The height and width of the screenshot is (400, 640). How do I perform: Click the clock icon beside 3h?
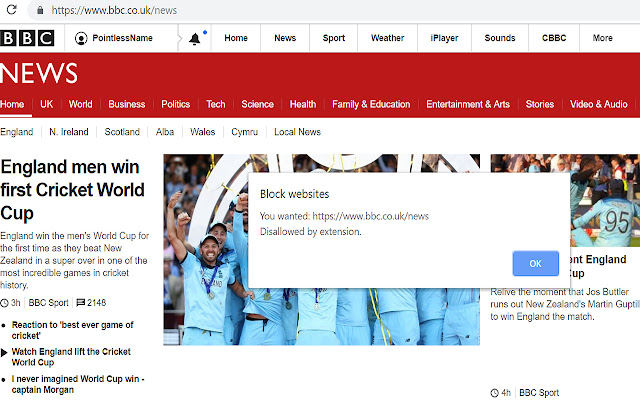pyautogui.click(x=4, y=303)
